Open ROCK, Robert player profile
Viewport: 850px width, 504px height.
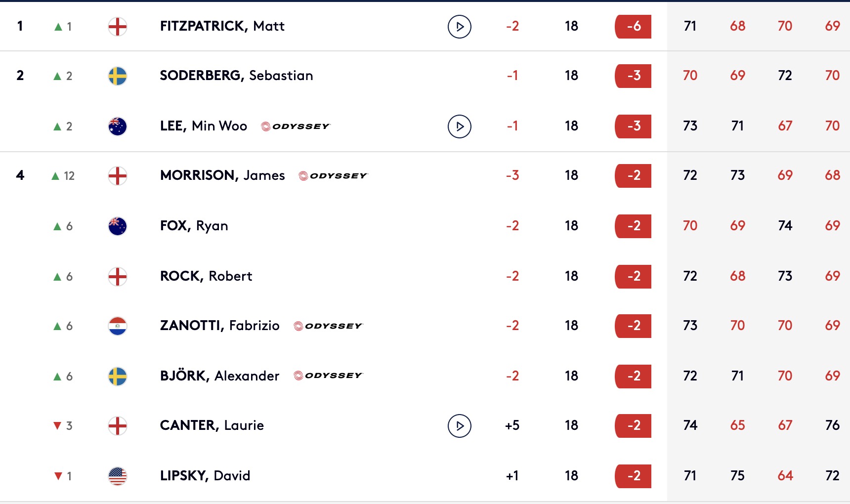click(206, 276)
